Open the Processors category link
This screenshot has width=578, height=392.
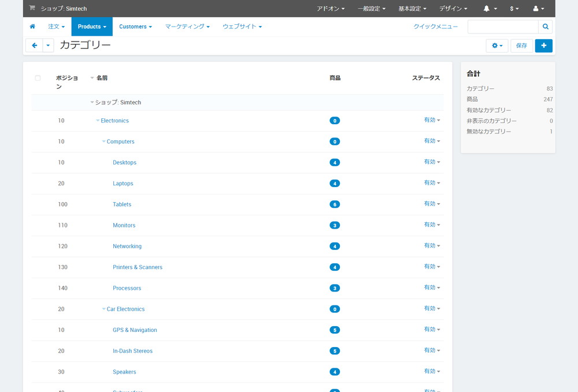click(127, 288)
